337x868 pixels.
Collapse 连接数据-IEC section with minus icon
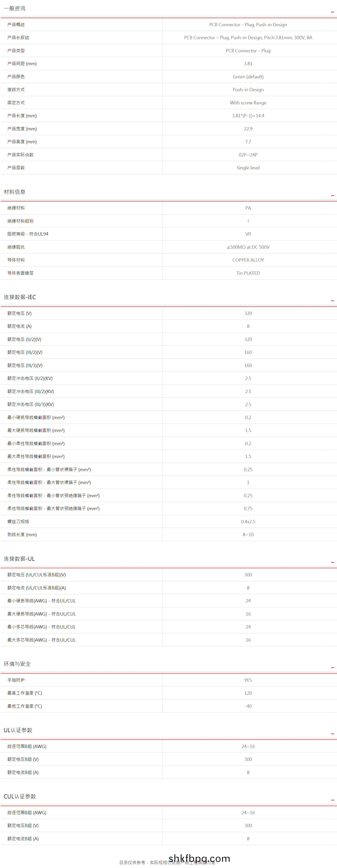click(x=332, y=301)
